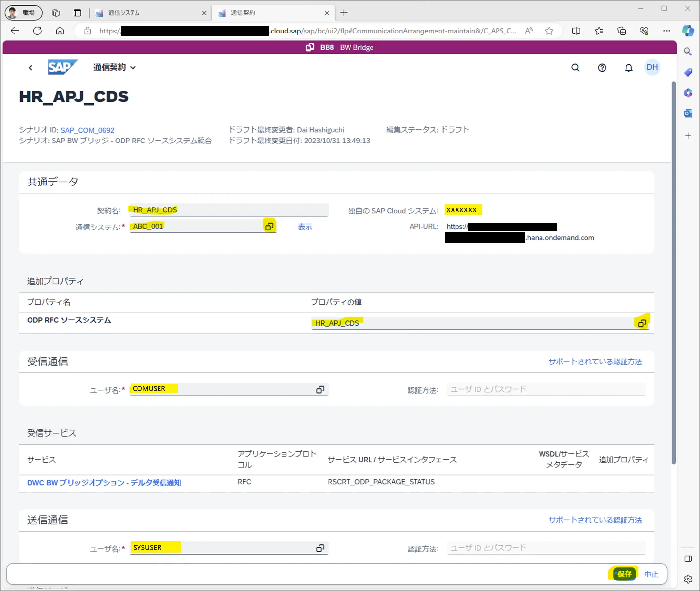Click the 表示 link beside 通信システム
The image size is (700, 591).
[305, 227]
